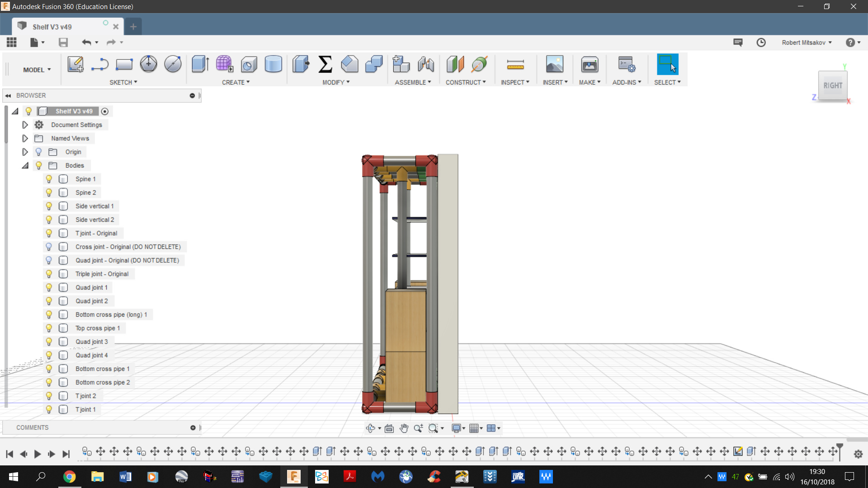
Task: Select the Cylinder create icon
Action: [273, 64]
